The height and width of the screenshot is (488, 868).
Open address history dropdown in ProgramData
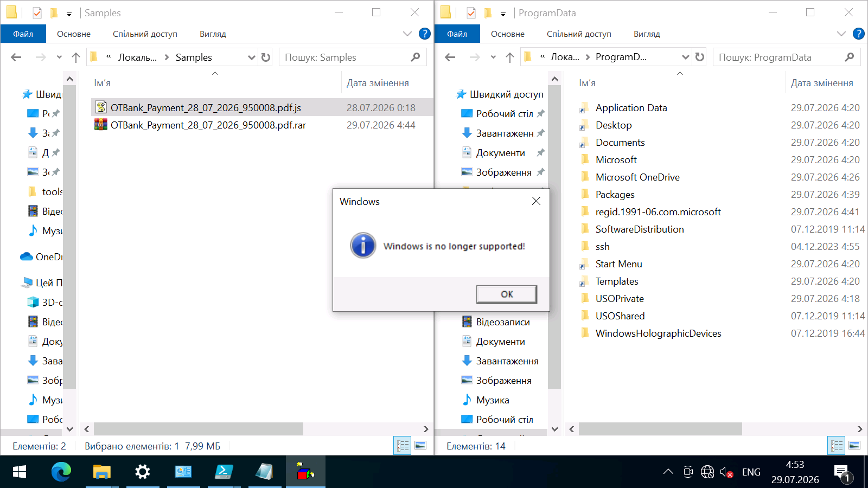pos(685,57)
